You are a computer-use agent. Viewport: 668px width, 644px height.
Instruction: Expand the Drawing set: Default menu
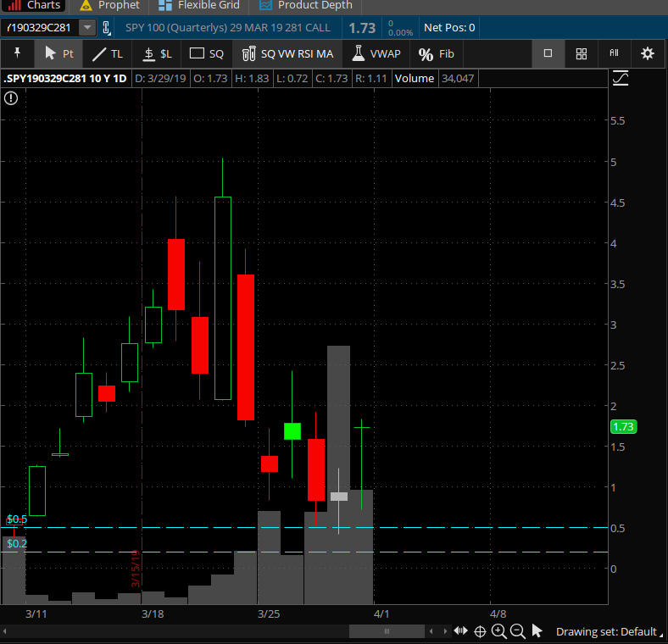point(607,631)
